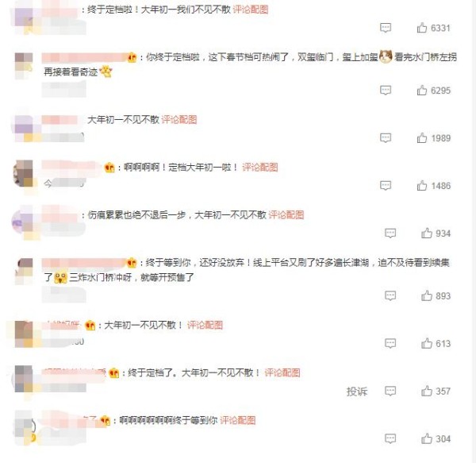476x463 pixels.
Task: Reply to the comment with 934 likes
Action: point(390,233)
